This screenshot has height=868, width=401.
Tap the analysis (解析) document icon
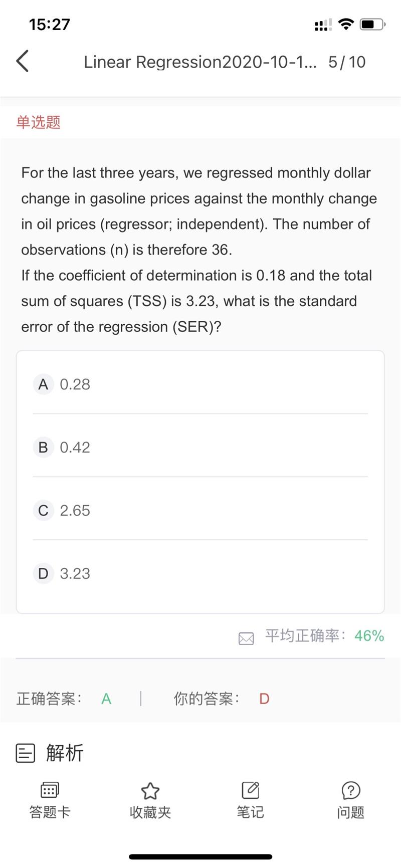point(26,753)
